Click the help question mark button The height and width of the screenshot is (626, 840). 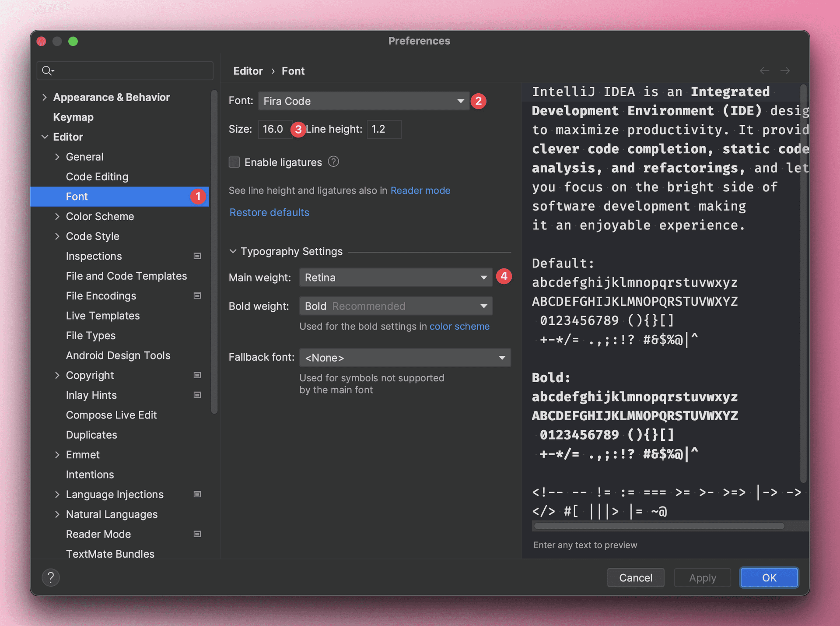pos(51,577)
